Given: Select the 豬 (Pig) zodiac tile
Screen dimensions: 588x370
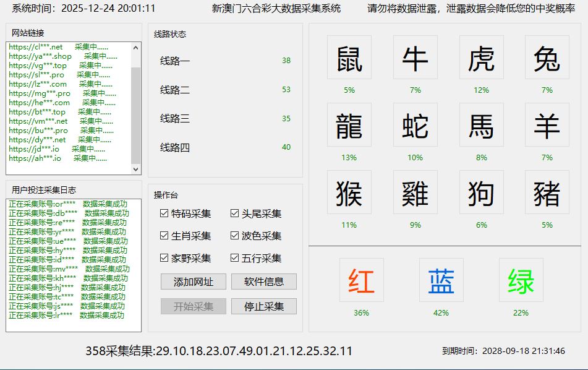Looking at the screenshot, I should (547, 192).
